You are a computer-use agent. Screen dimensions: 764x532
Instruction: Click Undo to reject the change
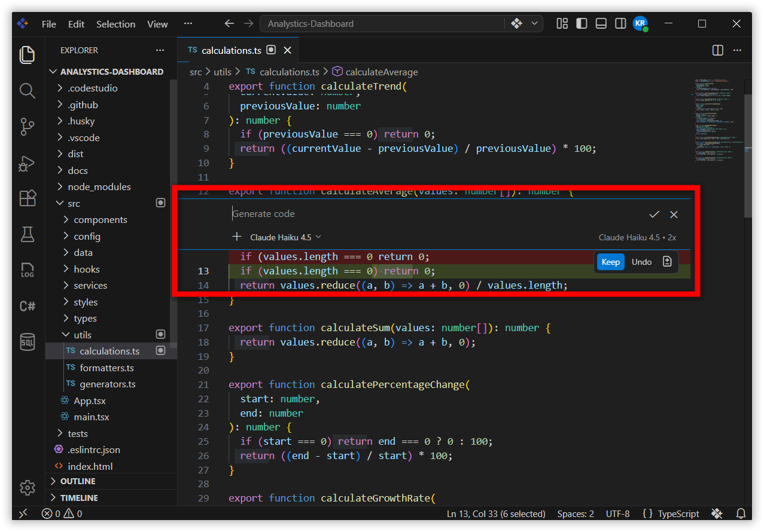click(x=641, y=262)
